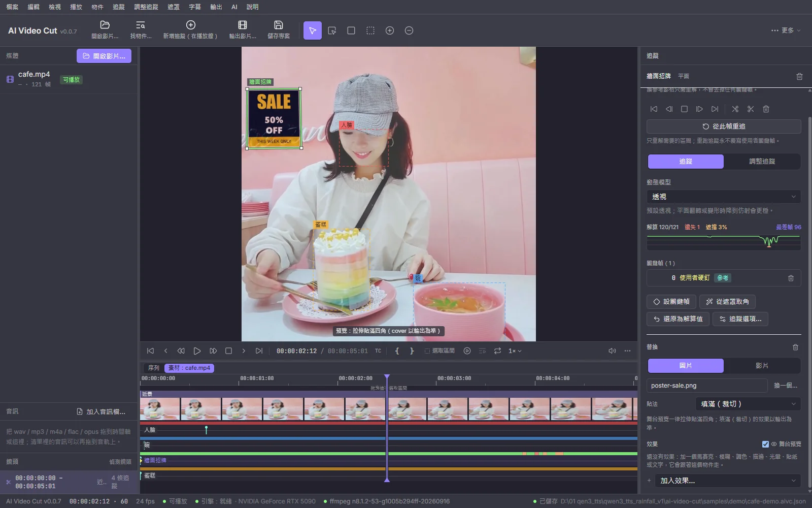The width and height of the screenshot is (812, 508).
Task: Play the video in transport bar
Action: 197,351
